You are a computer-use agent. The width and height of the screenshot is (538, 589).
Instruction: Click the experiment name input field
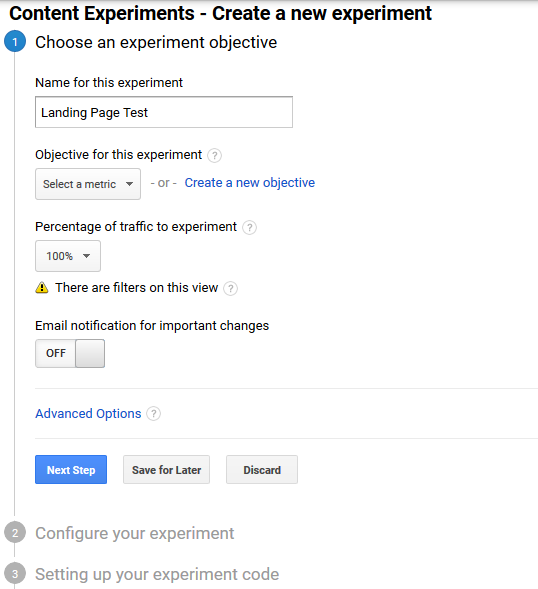coord(164,112)
